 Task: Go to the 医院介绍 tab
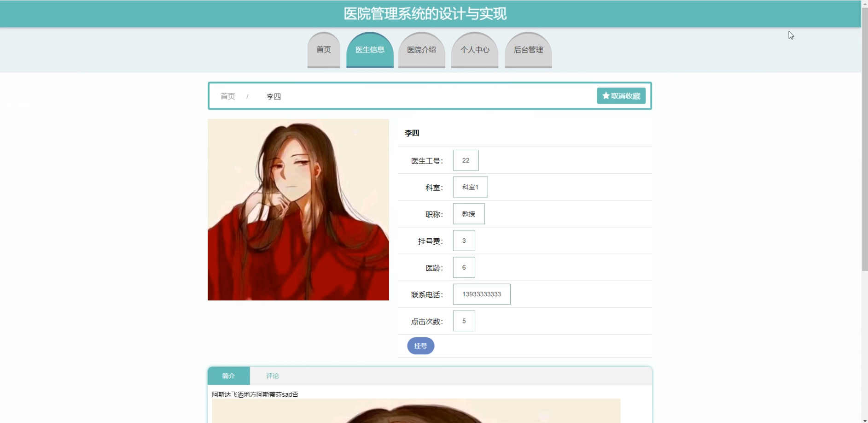tap(421, 50)
